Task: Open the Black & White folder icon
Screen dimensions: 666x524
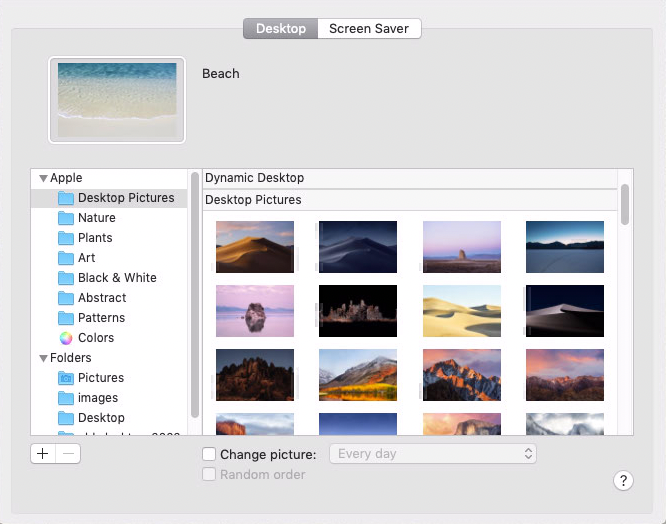Action: click(66, 278)
